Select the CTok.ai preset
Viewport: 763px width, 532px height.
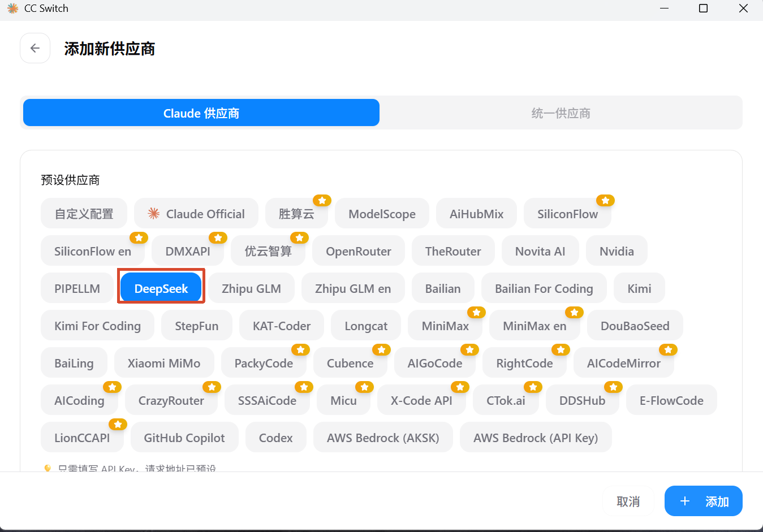(506, 400)
